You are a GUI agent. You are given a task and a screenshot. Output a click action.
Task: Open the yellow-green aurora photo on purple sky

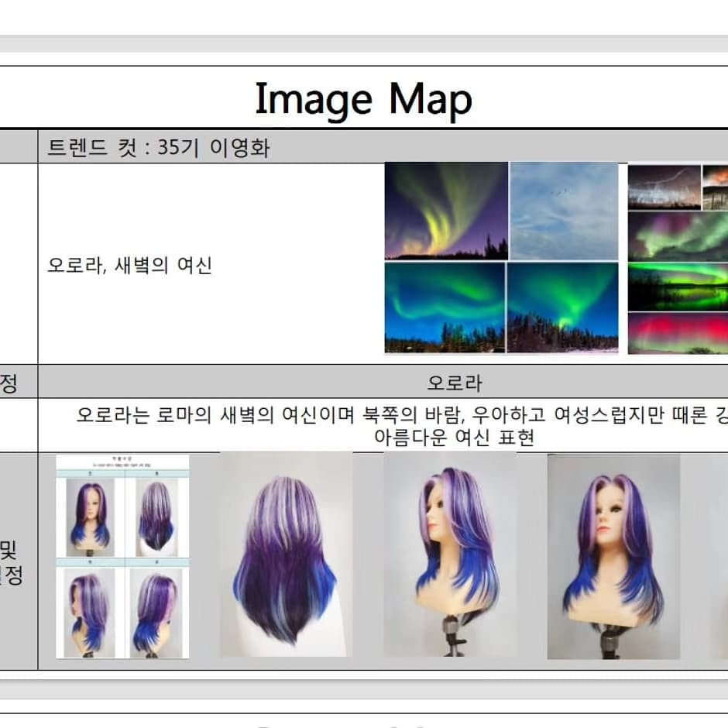pos(446,211)
